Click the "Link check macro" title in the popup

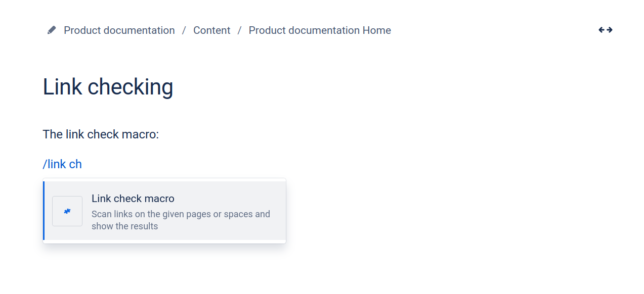133,199
